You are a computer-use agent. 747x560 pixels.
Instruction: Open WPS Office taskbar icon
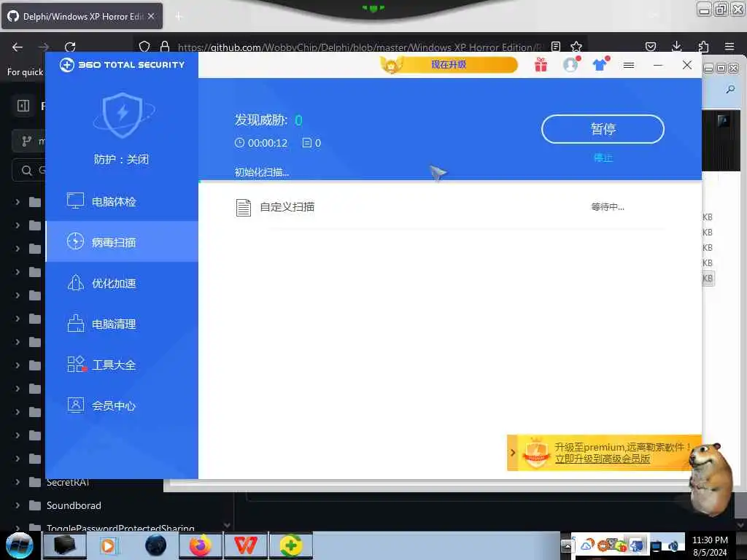pyautogui.click(x=245, y=545)
